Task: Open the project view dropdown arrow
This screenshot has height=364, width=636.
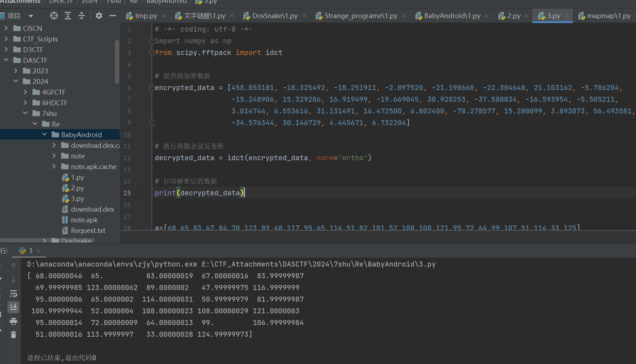Action: (x=31, y=16)
